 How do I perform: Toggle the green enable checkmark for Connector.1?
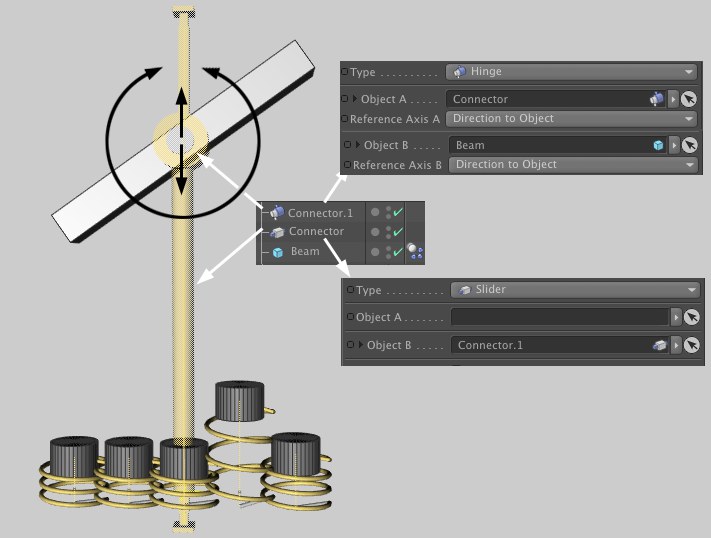[399, 213]
